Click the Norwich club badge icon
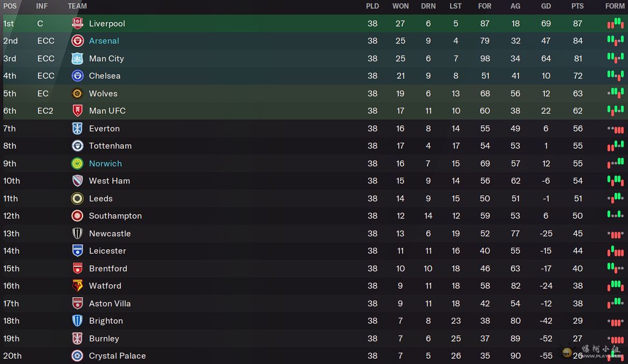 (78, 164)
